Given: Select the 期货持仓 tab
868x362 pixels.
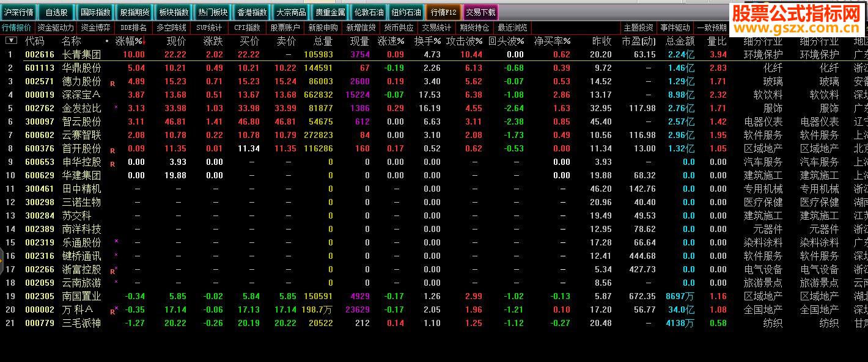Looking at the screenshot, I should pos(474,27).
